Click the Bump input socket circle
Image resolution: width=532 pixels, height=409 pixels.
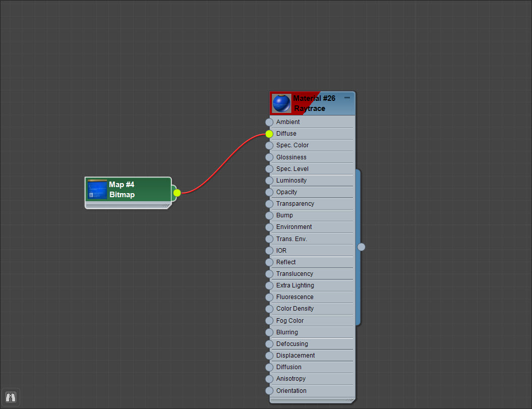tap(269, 215)
